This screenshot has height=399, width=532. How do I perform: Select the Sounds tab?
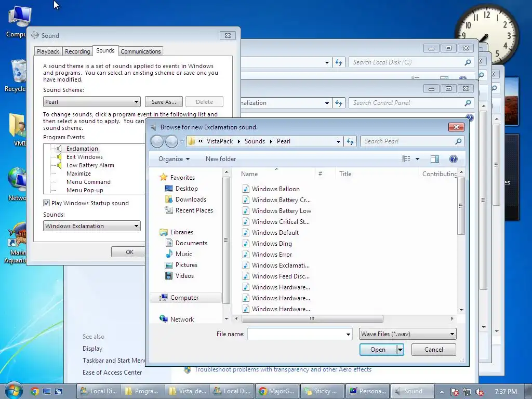(x=105, y=50)
